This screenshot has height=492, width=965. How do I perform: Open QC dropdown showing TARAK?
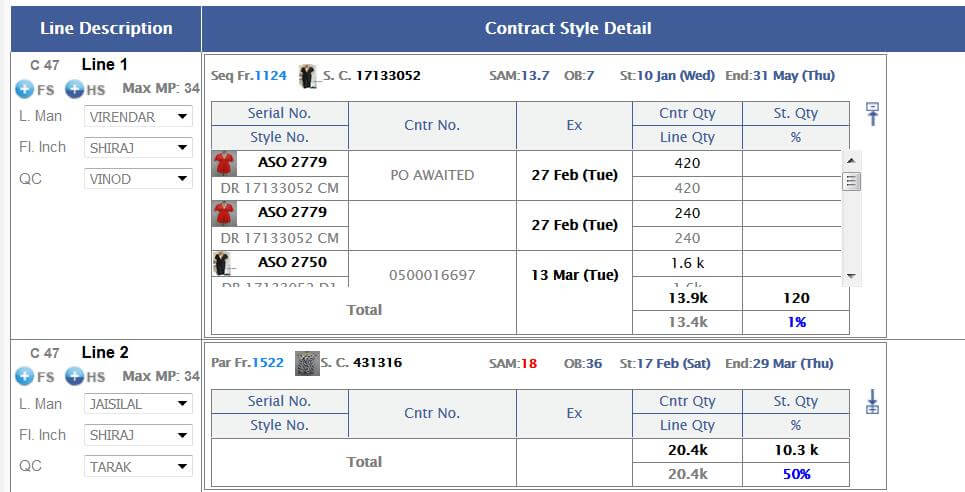coord(138,467)
